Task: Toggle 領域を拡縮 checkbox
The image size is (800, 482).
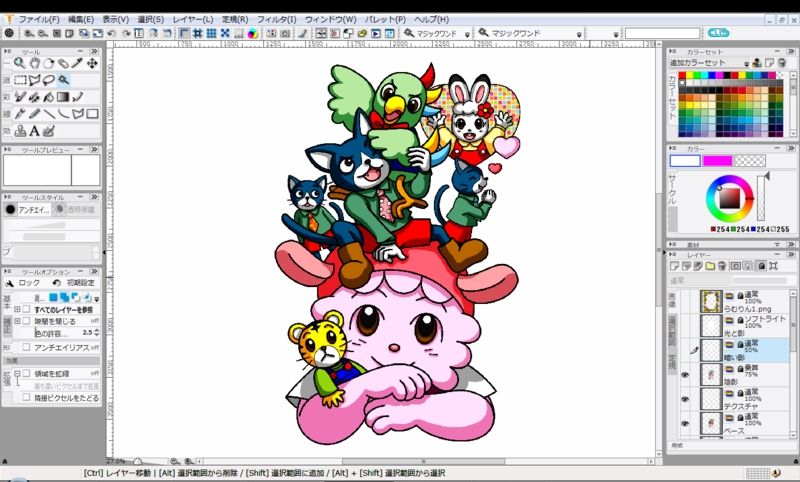Action: 27,373
